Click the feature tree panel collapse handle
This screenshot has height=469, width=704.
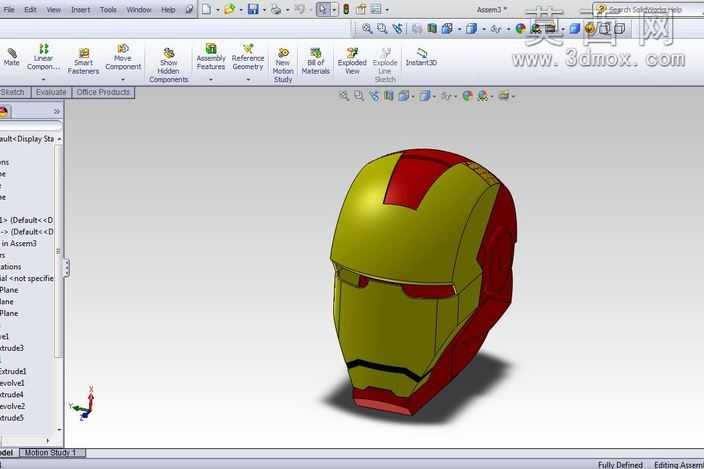[66, 268]
